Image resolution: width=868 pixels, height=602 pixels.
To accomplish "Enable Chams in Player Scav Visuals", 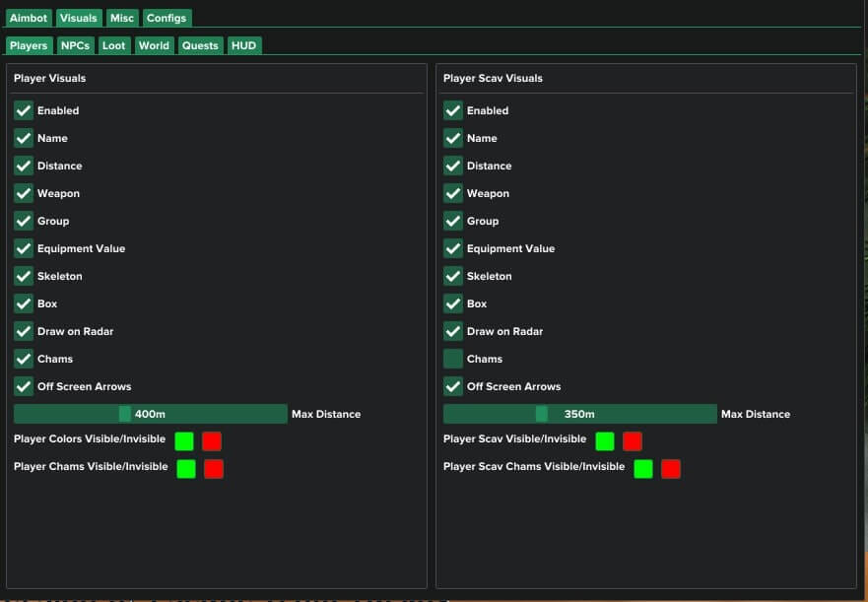I will tap(453, 359).
